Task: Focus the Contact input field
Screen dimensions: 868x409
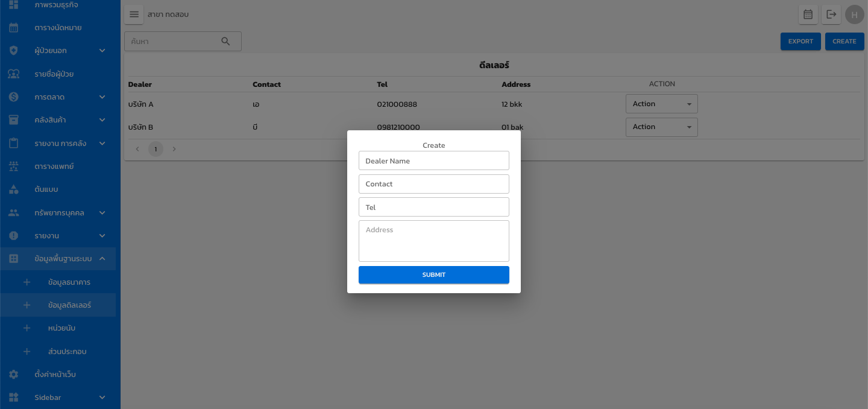Action: (x=433, y=184)
